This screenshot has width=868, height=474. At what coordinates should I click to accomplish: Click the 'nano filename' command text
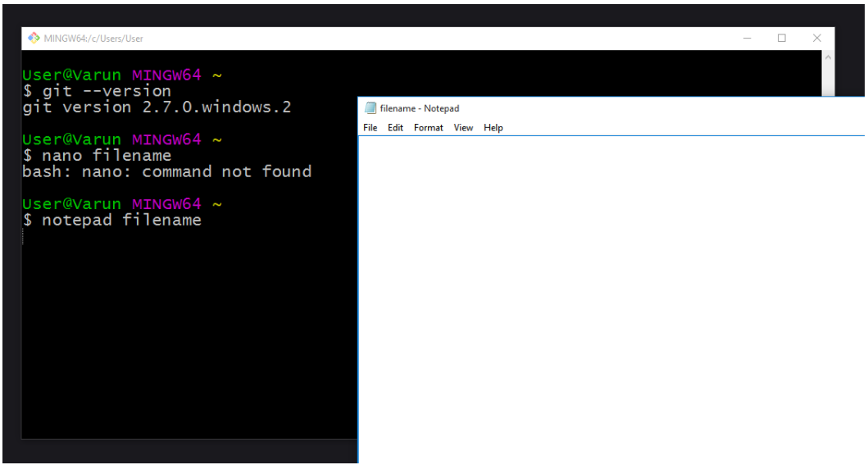click(107, 156)
